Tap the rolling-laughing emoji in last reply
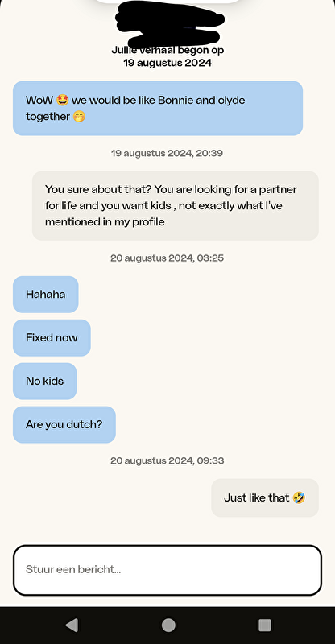335x644 pixels. click(x=300, y=497)
